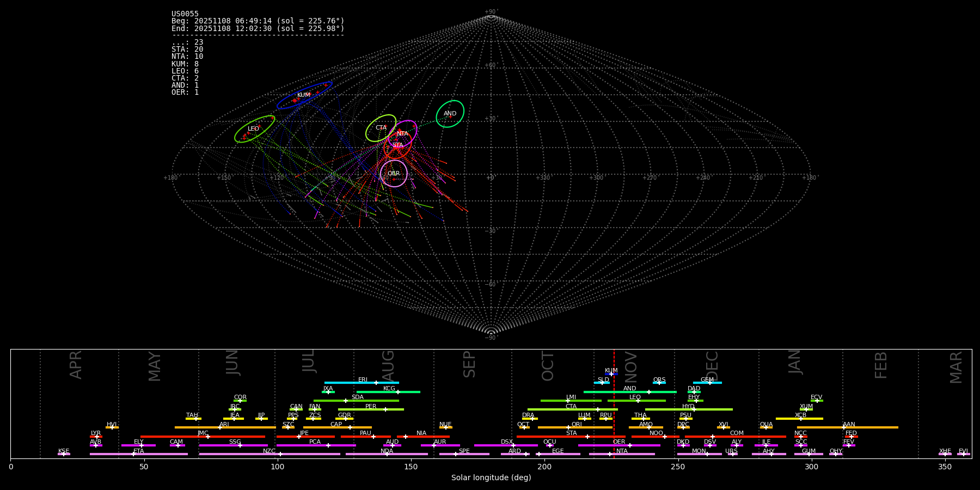This screenshot has height=490, width=980.
Task: Select the cyan ERI activity bar
Action: click(362, 383)
